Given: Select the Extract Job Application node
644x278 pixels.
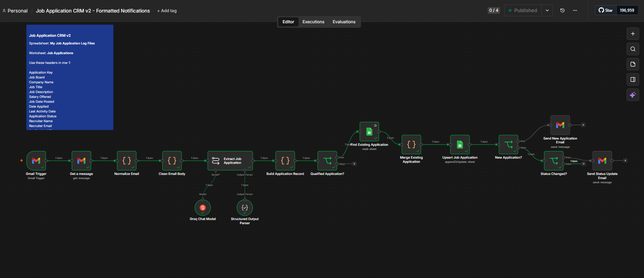Looking at the screenshot, I should tap(230, 161).
